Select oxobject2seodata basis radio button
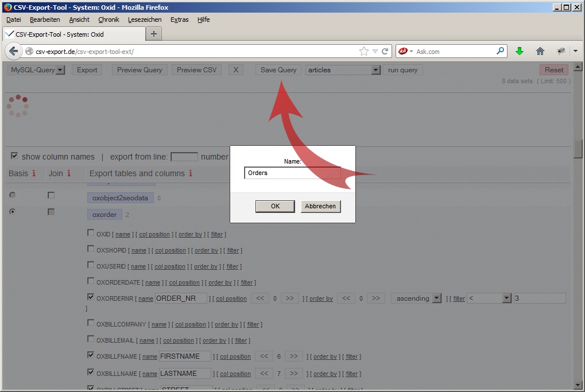Screen dimensions: 585x392 click(x=13, y=195)
